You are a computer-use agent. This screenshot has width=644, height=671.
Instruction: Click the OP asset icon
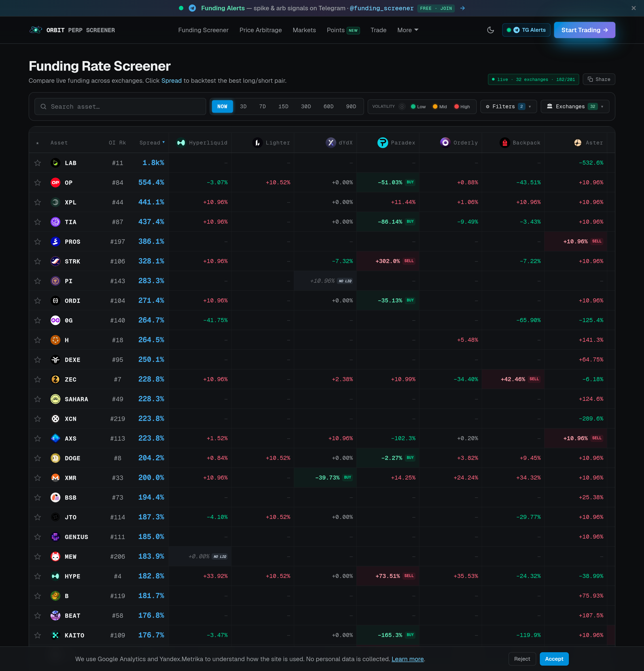tap(55, 183)
